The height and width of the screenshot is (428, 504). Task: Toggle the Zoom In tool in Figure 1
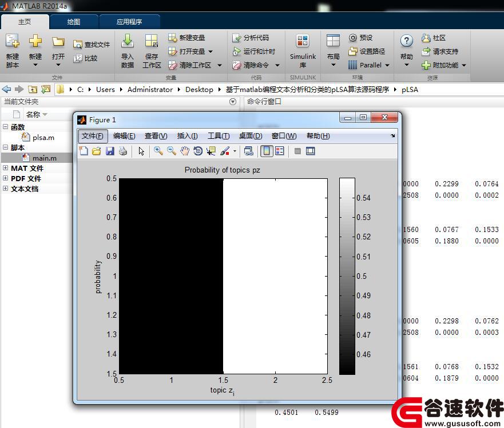(158, 151)
